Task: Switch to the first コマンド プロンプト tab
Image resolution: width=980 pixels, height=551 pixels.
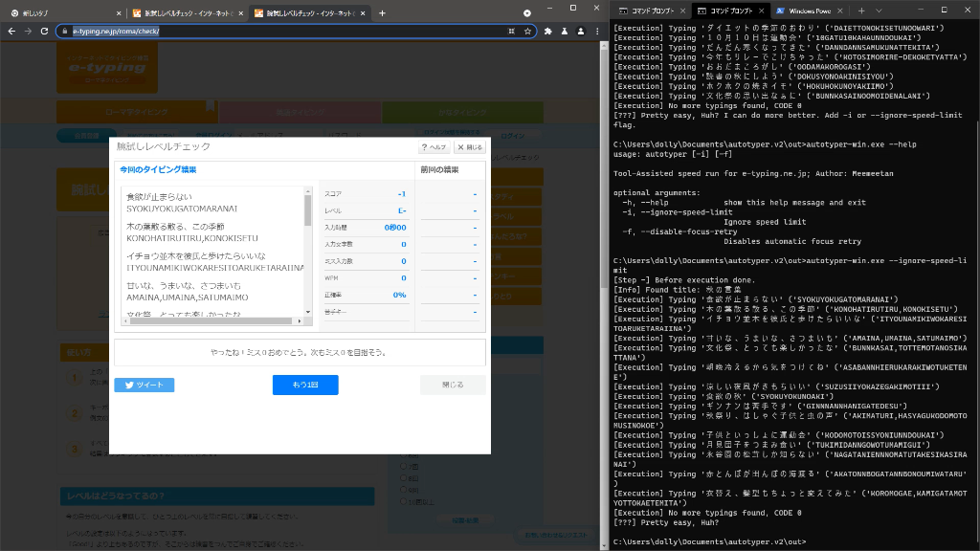Action: pos(649,10)
